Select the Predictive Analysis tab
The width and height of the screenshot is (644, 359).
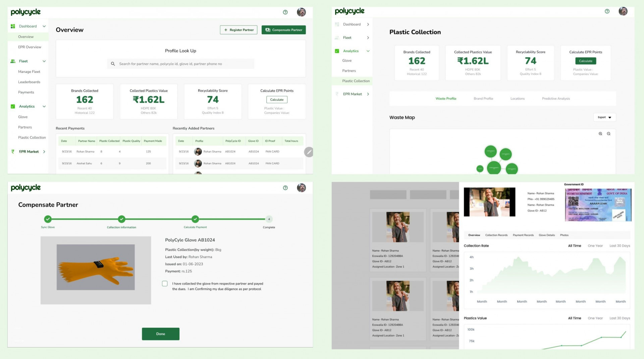click(x=556, y=99)
